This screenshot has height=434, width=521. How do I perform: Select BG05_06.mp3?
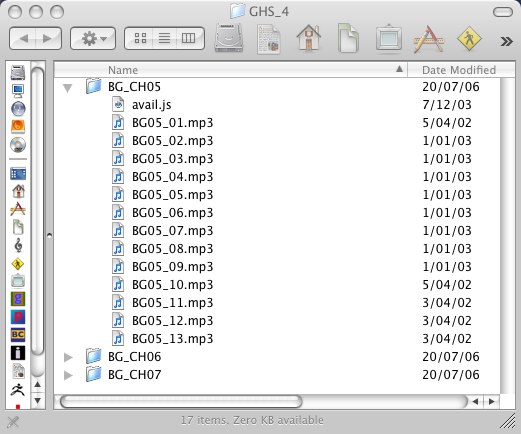coord(172,213)
